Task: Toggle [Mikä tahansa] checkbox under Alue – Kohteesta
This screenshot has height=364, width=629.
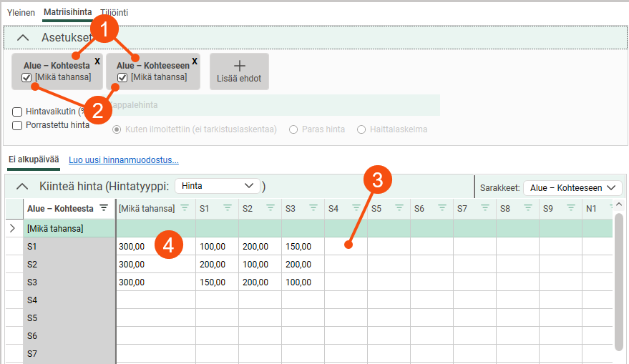Action: coord(26,78)
